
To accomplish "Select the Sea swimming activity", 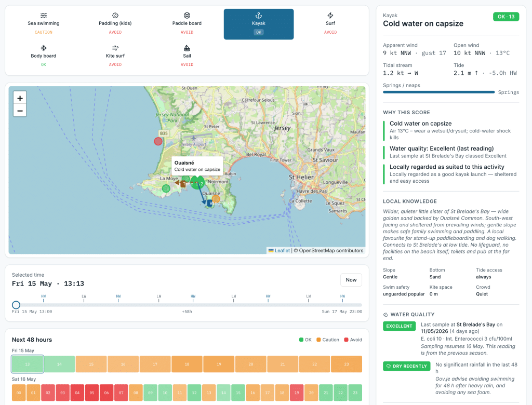I will coord(44,24).
